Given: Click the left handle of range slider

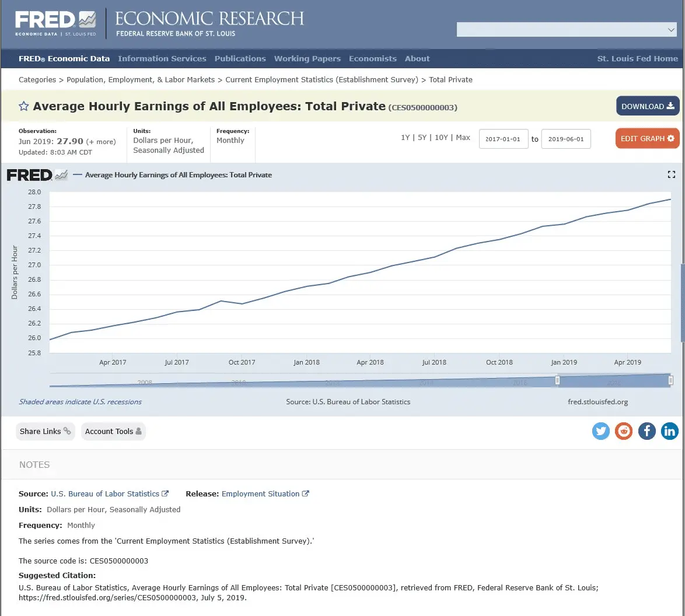Looking at the screenshot, I should [557, 380].
